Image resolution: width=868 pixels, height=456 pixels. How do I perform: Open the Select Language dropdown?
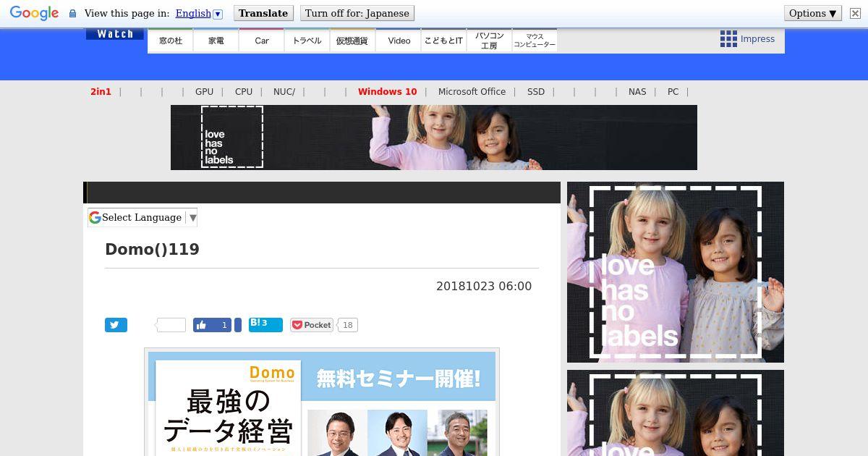coord(142,218)
